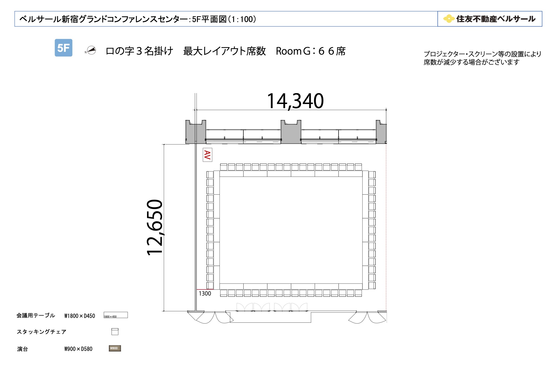This screenshot has height=392, width=555.
Task: Click the 12,650 height dimension
Action: 155,227
